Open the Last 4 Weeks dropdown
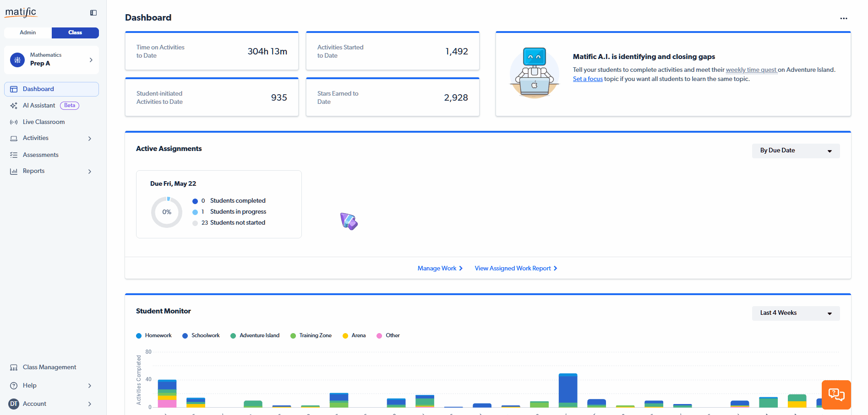The image size is (868, 415). pyautogui.click(x=796, y=313)
